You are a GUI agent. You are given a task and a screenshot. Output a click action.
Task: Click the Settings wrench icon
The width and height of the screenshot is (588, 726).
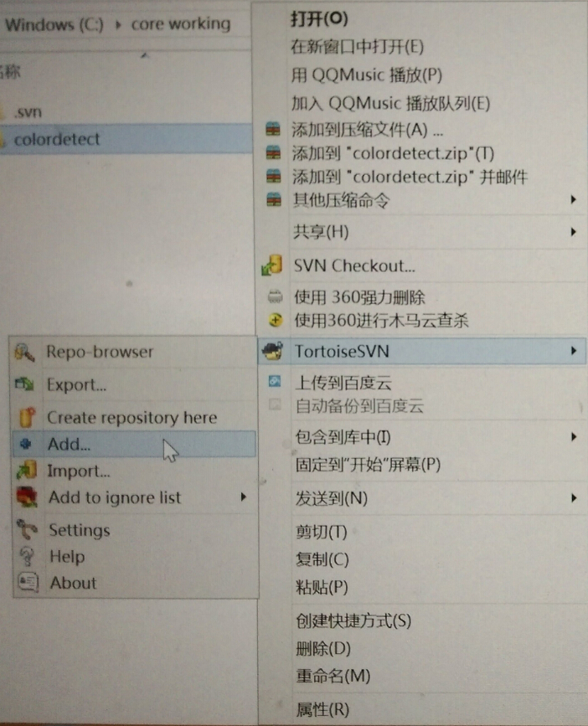coord(27,528)
